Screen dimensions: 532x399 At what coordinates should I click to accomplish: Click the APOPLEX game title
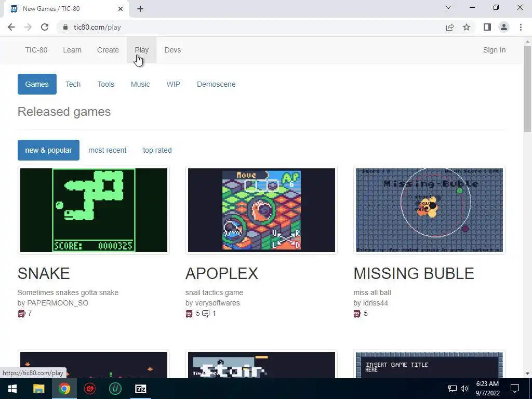click(x=222, y=273)
